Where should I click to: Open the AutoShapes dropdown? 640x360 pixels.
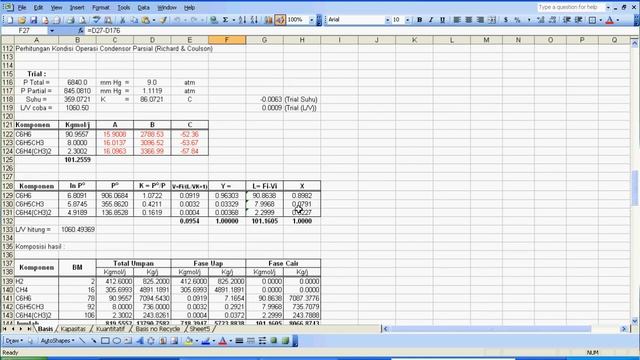pos(57,340)
